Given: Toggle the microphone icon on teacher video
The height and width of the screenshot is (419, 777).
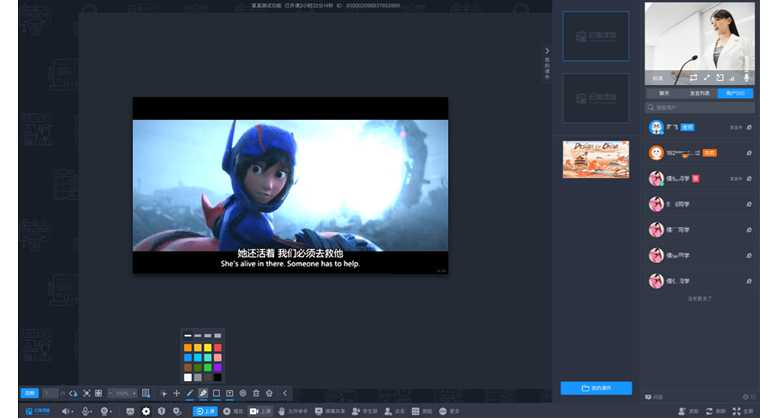Looking at the screenshot, I should [x=746, y=78].
